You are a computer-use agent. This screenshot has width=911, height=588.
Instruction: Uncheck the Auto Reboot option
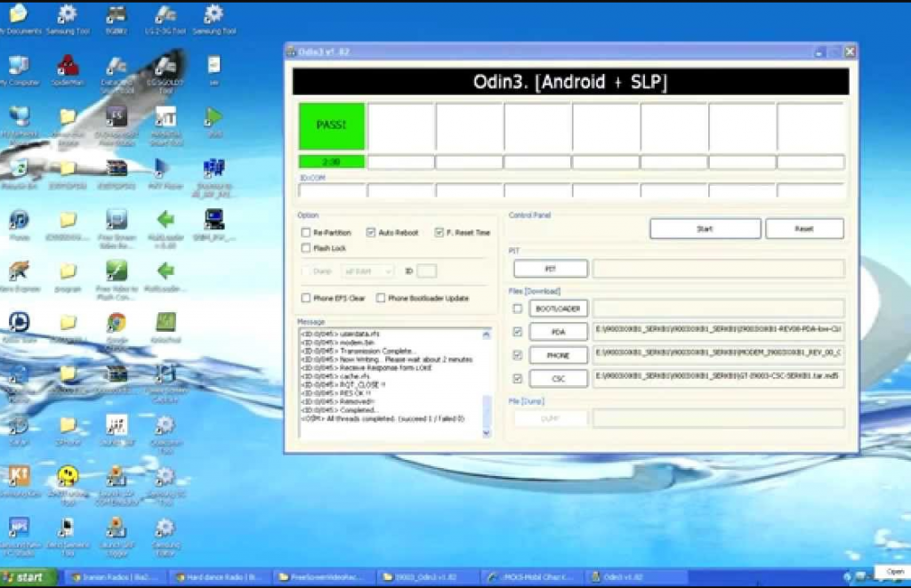click(371, 233)
